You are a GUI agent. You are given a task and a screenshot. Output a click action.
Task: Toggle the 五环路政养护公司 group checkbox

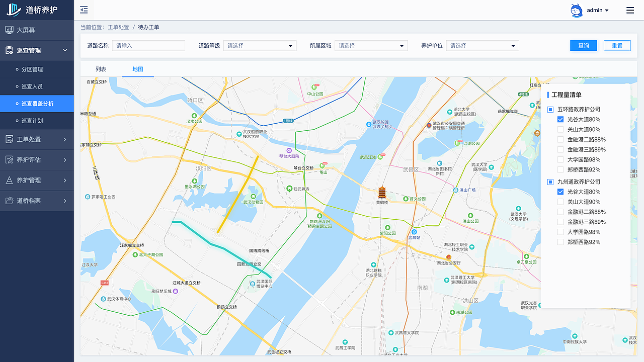[x=550, y=109]
